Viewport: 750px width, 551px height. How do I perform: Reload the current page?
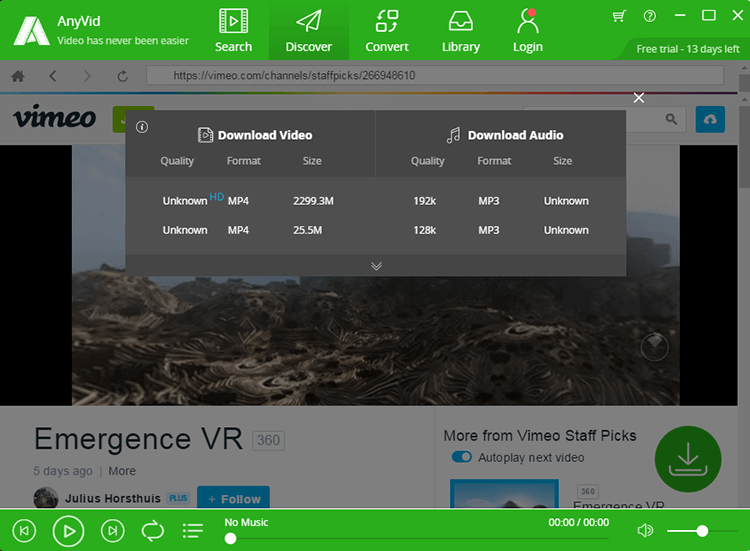(x=122, y=76)
